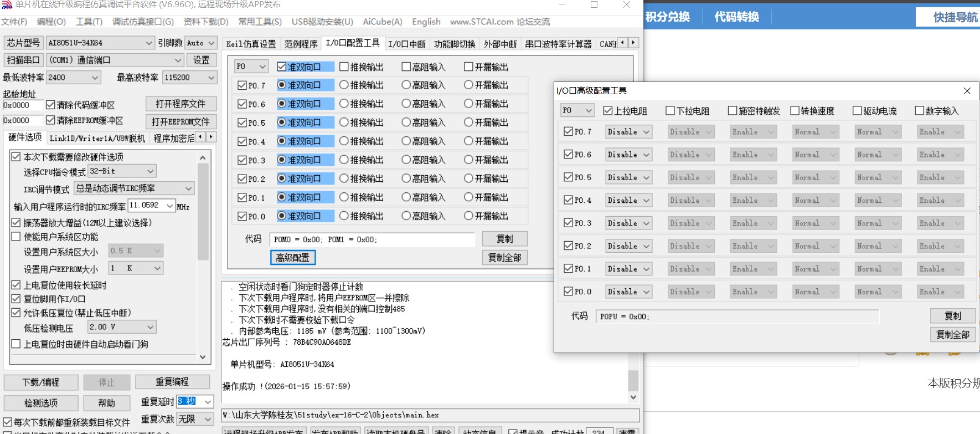Open 资料下载(D) menu

click(x=206, y=22)
